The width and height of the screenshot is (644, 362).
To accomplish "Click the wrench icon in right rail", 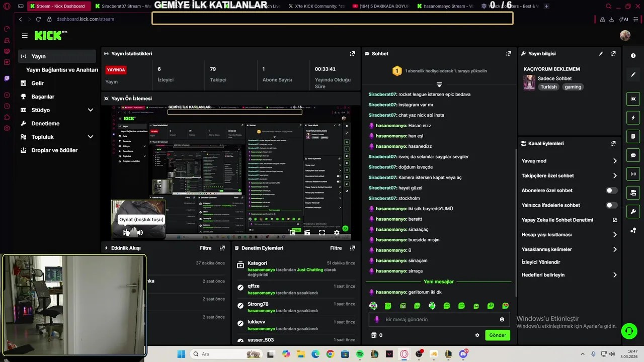I will tap(633, 211).
